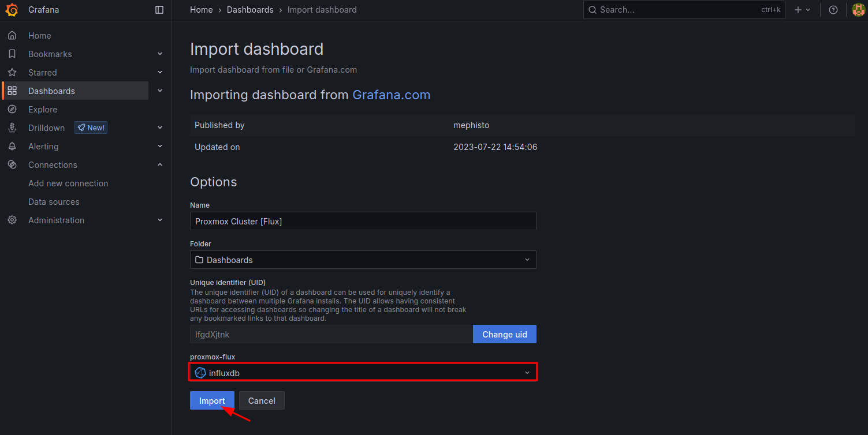Collapse the Connections section chevron
This screenshot has width=868, height=435.
pyautogui.click(x=160, y=165)
